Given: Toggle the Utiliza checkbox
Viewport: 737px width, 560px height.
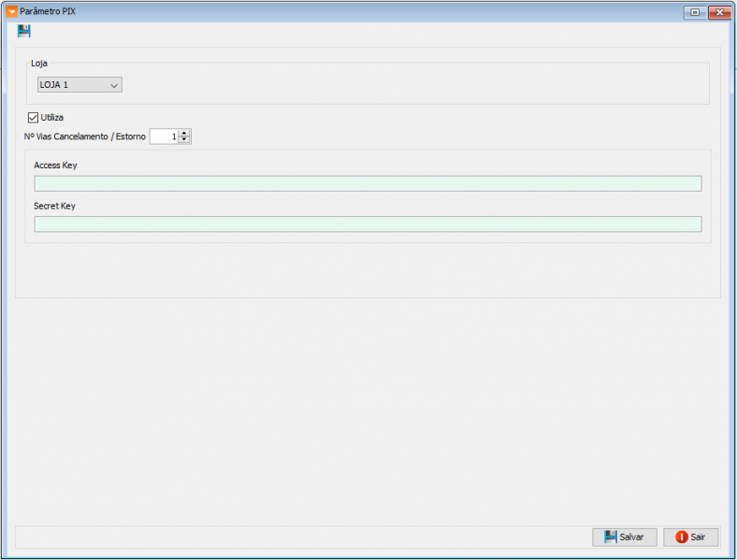Looking at the screenshot, I should coord(33,118).
